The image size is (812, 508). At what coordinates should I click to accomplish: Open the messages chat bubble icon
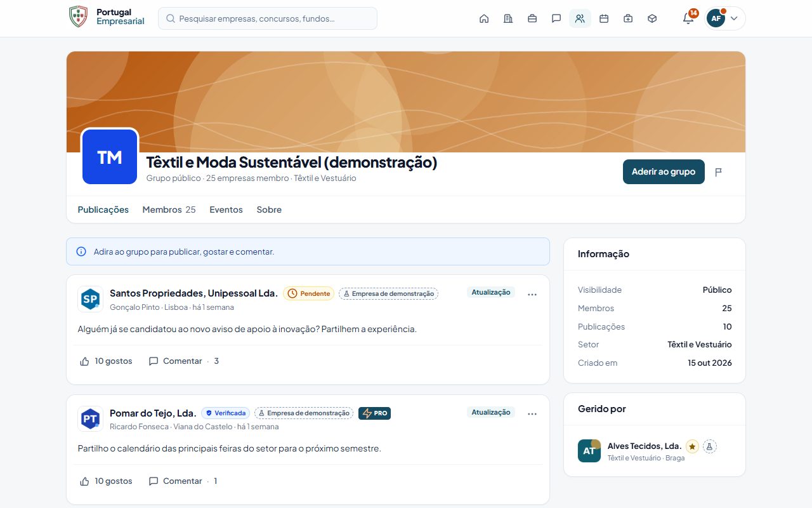(556, 18)
